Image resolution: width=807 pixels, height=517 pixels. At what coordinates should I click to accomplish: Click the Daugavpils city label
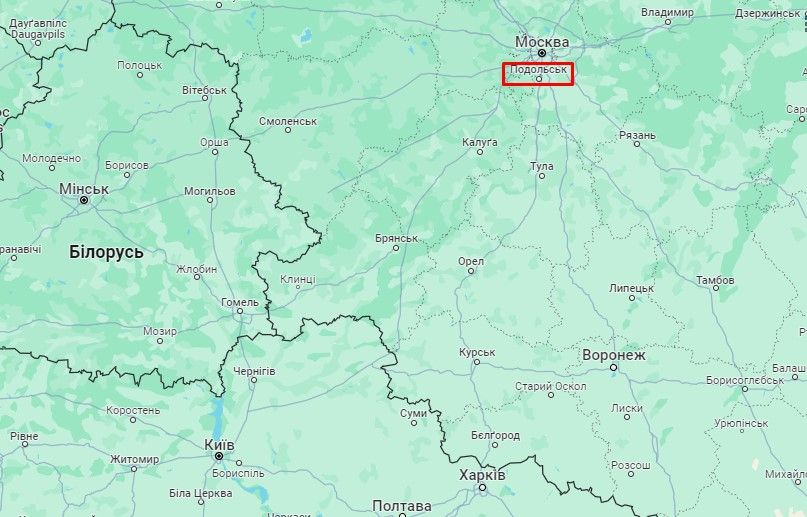[38, 34]
